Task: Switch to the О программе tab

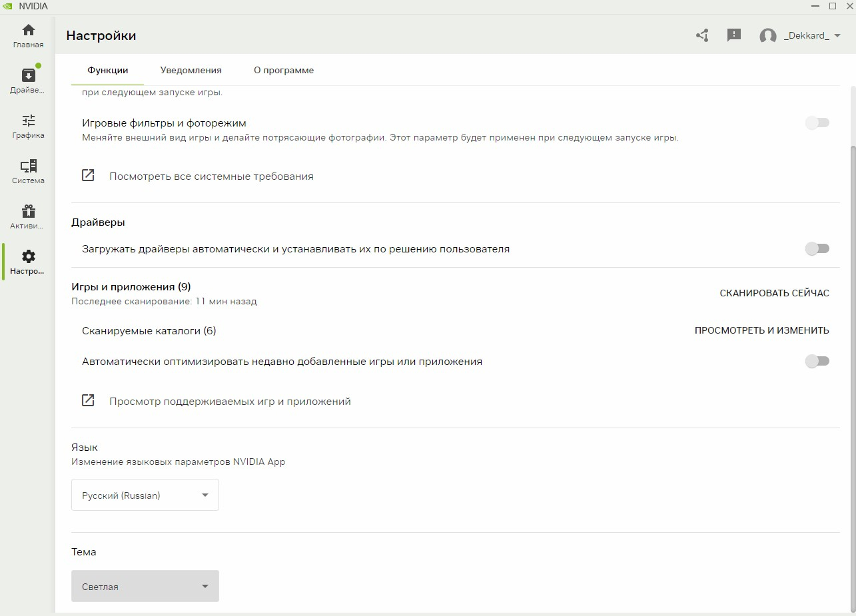Action: (x=284, y=70)
